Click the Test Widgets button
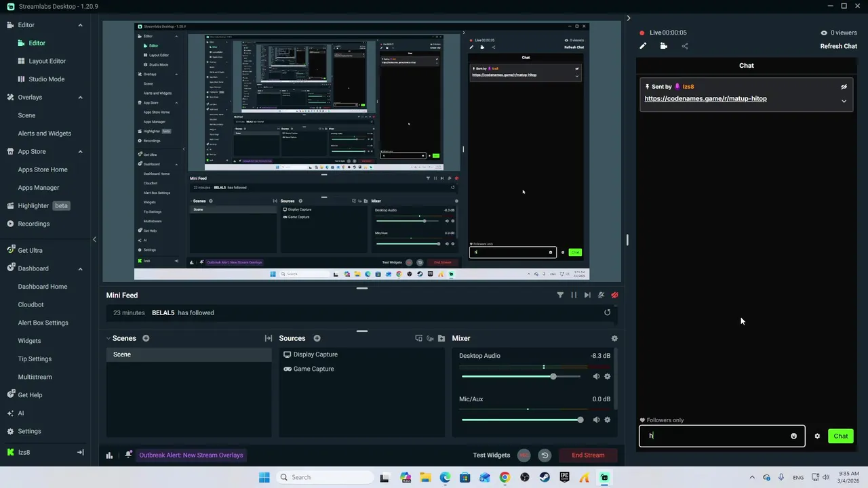The width and height of the screenshot is (868, 488). 491,455
